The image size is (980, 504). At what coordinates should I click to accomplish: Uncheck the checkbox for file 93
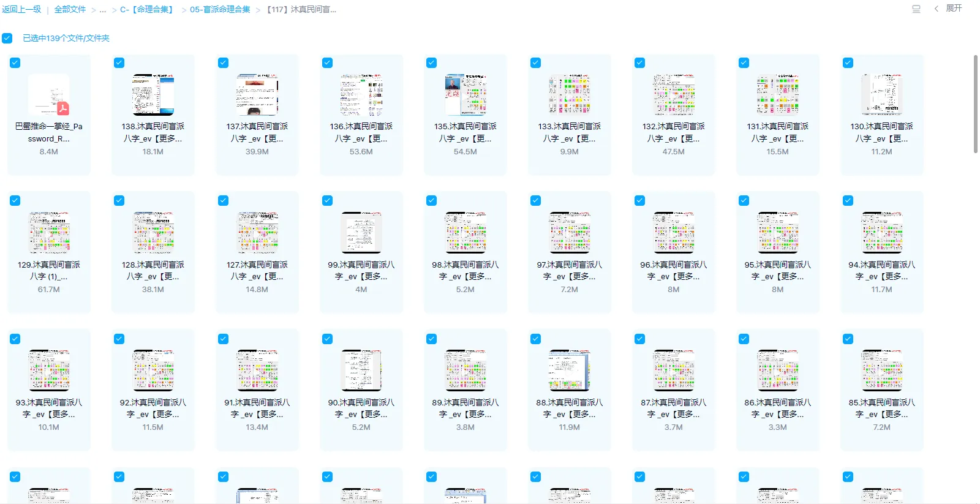coord(15,339)
